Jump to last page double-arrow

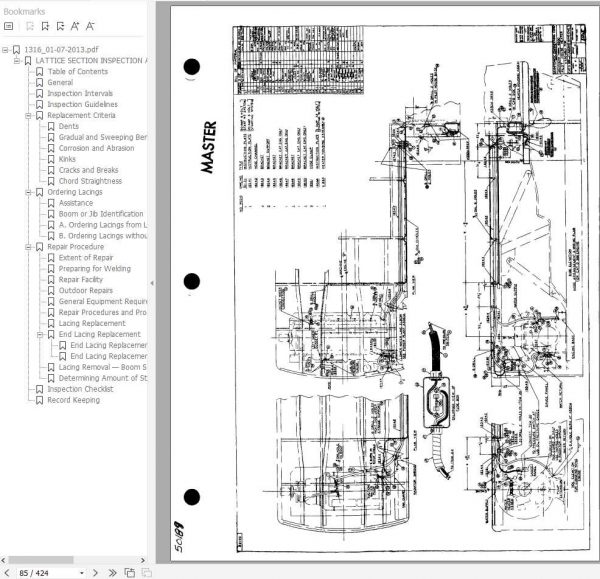coord(112,572)
